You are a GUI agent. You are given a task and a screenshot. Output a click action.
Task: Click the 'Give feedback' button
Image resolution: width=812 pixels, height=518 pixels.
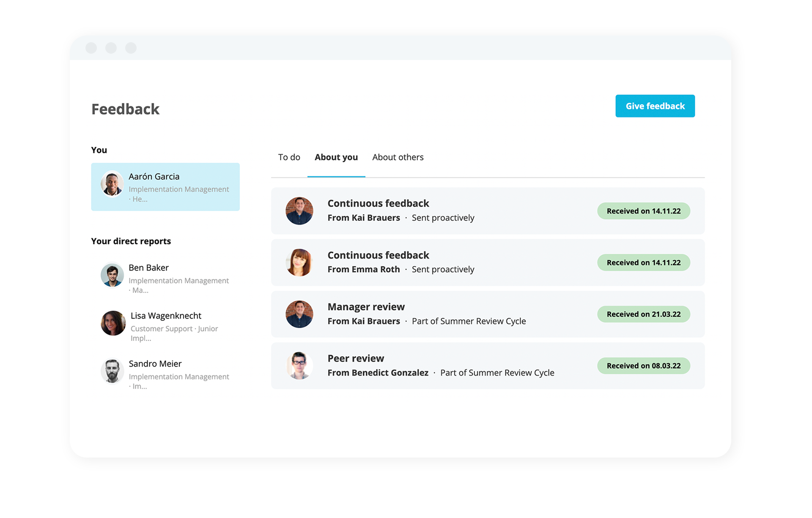pos(655,106)
